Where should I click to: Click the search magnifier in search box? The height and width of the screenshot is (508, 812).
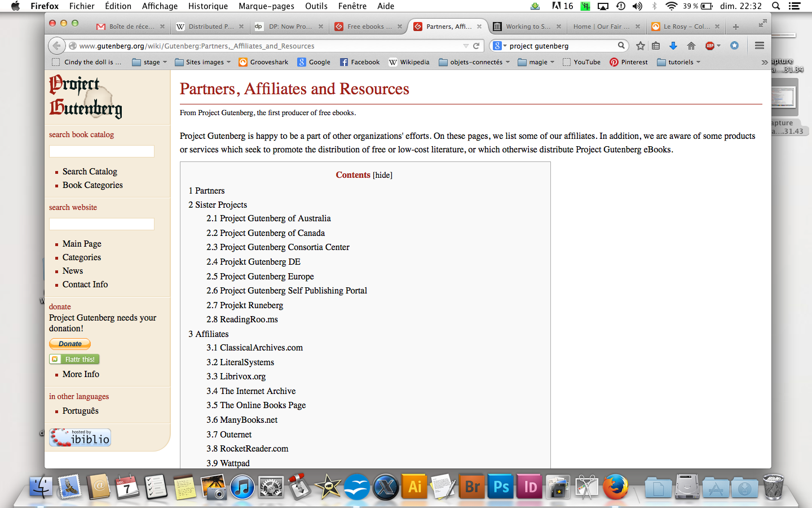click(x=621, y=46)
